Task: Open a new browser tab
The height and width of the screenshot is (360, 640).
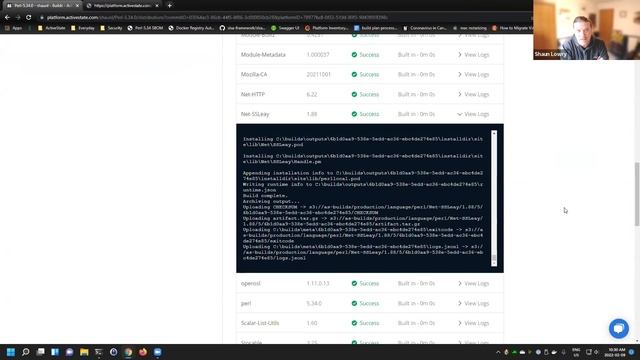Action: [x=169, y=6]
